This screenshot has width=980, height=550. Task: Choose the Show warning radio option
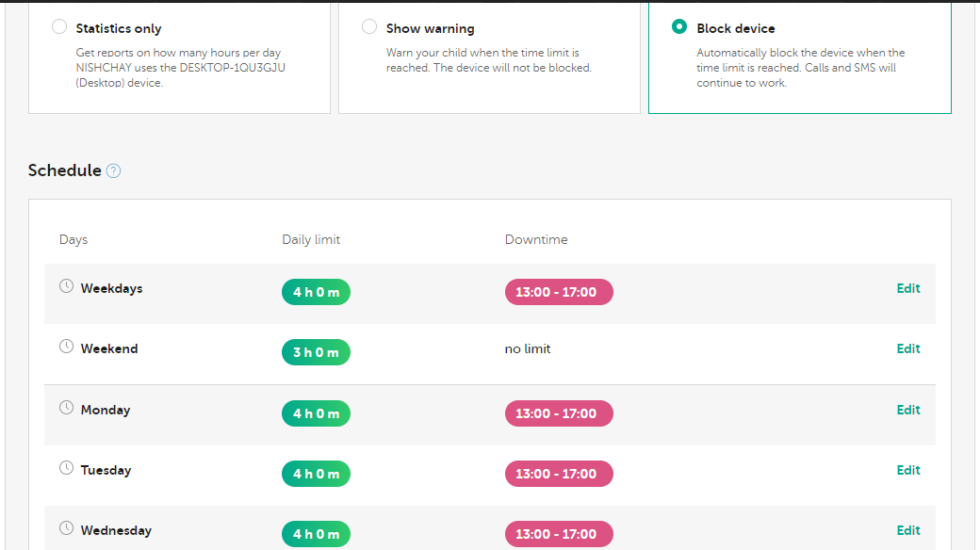click(369, 27)
